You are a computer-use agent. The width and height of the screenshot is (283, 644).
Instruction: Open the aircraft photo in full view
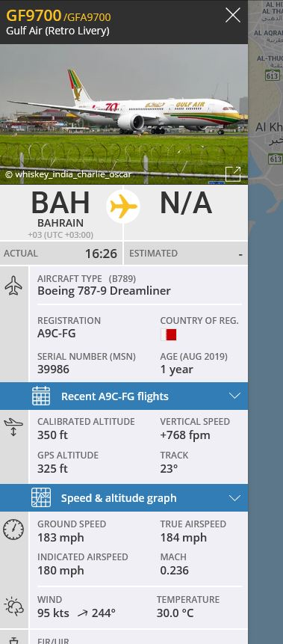tap(232, 174)
